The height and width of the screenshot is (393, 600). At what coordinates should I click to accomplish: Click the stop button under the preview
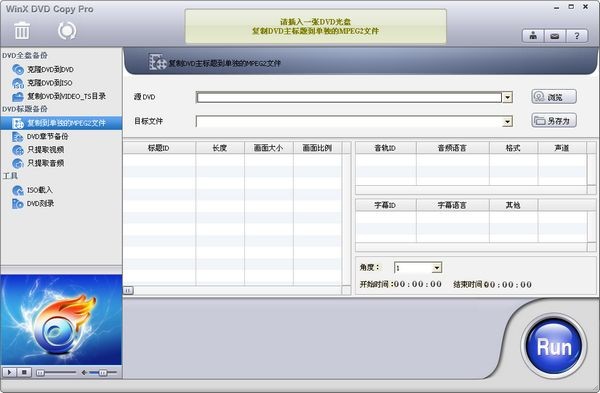click(x=24, y=372)
